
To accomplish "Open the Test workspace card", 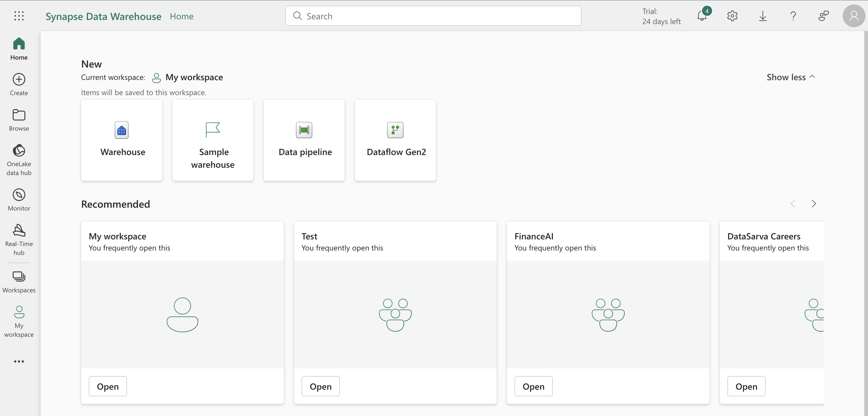I will click(321, 386).
